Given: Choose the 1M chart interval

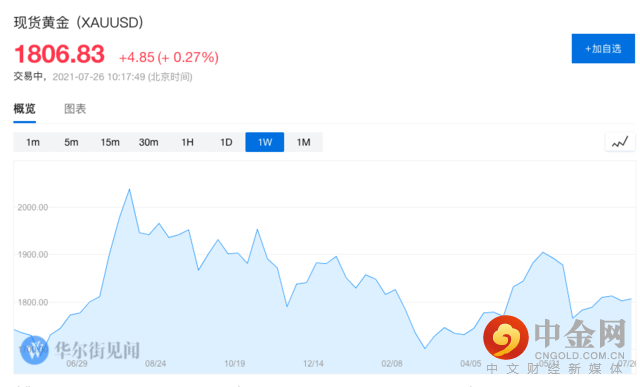Looking at the screenshot, I should pos(303,142).
